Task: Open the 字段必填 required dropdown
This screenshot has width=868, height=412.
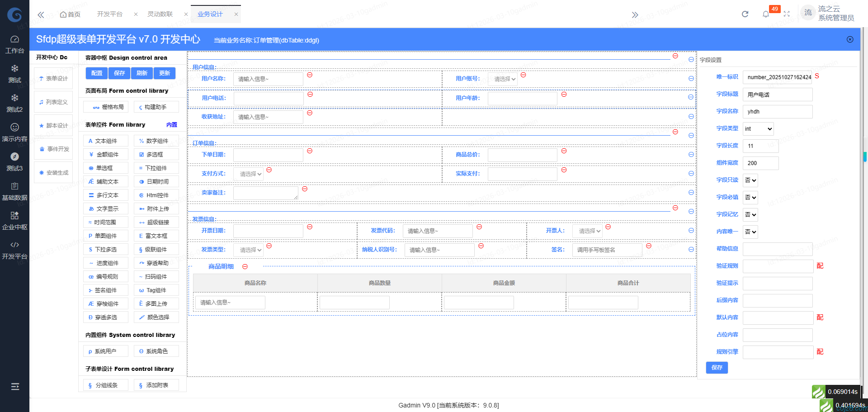Action: pos(750,197)
